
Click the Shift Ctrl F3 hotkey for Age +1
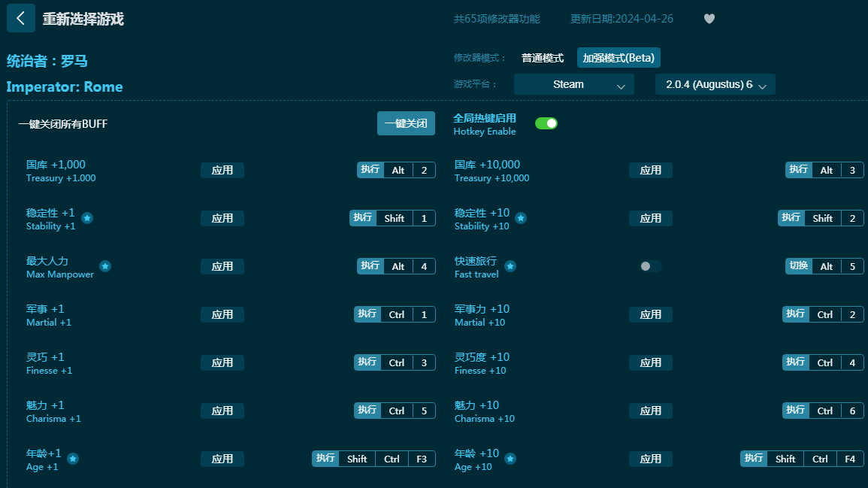tap(374, 459)
